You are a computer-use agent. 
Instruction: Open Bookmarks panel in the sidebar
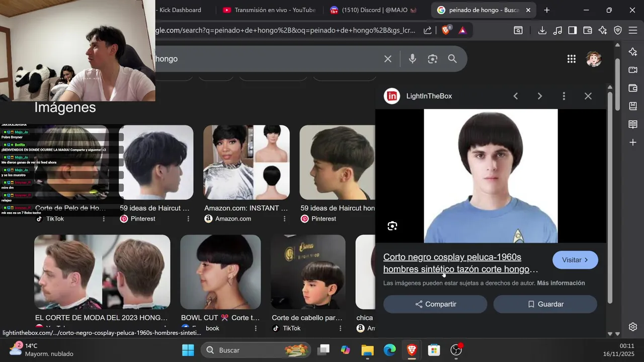tap(633, 106)
